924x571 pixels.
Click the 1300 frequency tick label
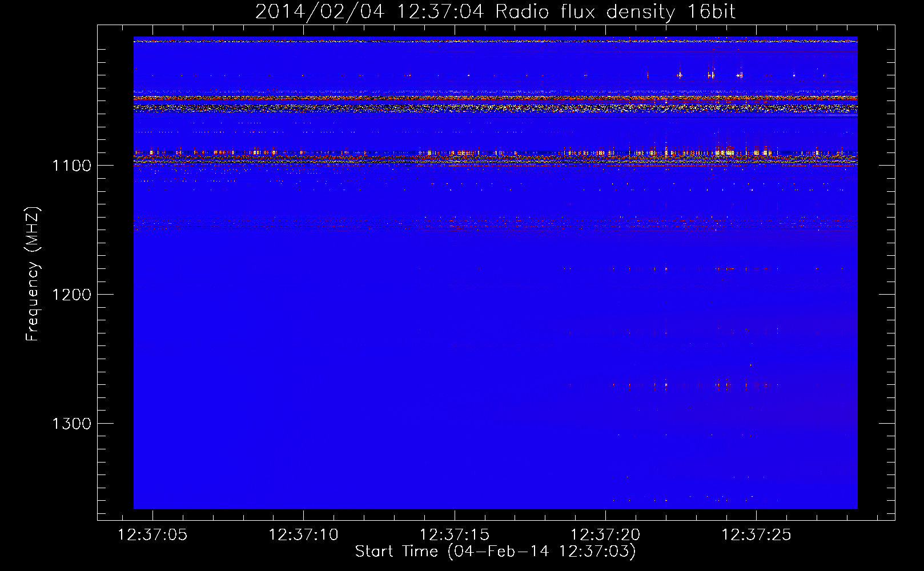click(71, 424)
